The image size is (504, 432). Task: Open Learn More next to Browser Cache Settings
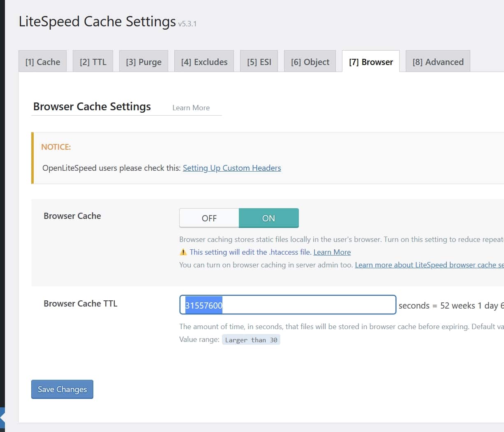click(191, 108)
